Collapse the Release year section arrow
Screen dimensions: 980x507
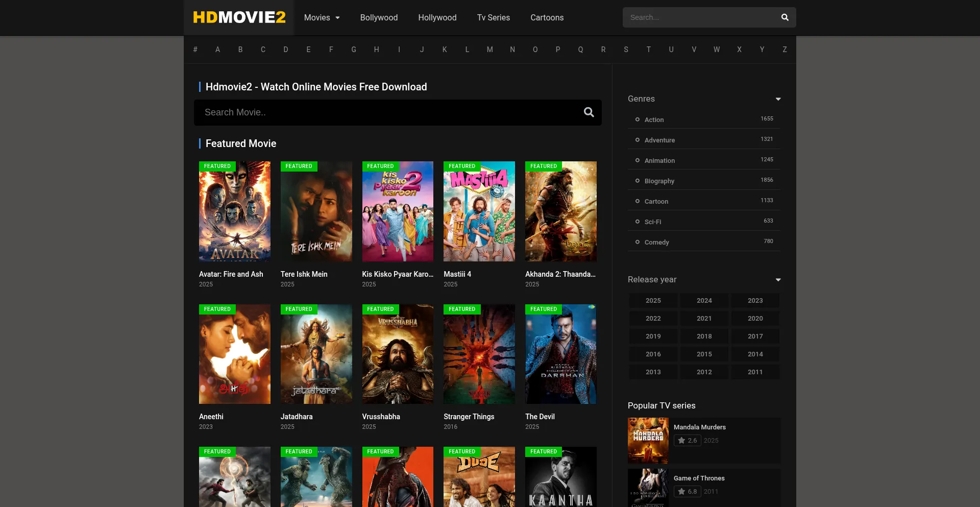(x=778, y=280)
